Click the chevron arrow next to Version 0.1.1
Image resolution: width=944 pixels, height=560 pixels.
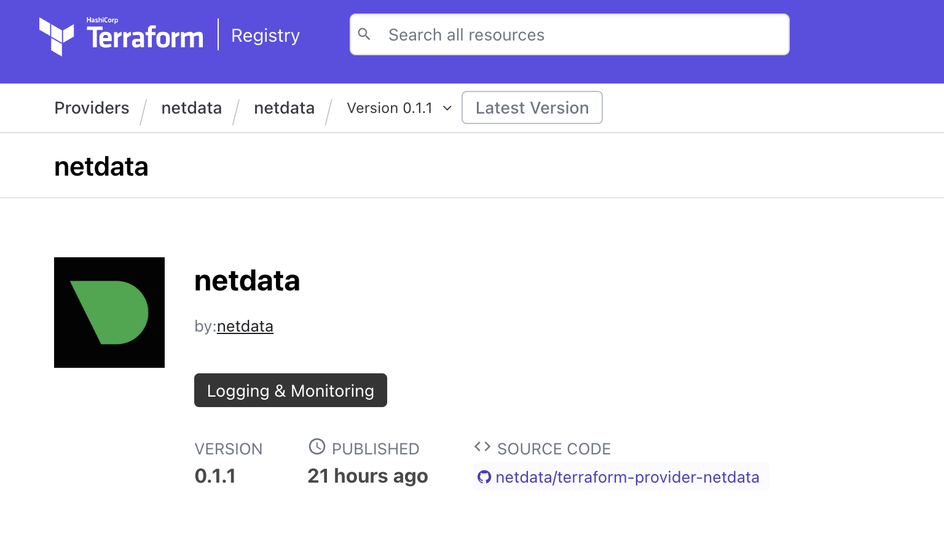[x=447, y=109]
